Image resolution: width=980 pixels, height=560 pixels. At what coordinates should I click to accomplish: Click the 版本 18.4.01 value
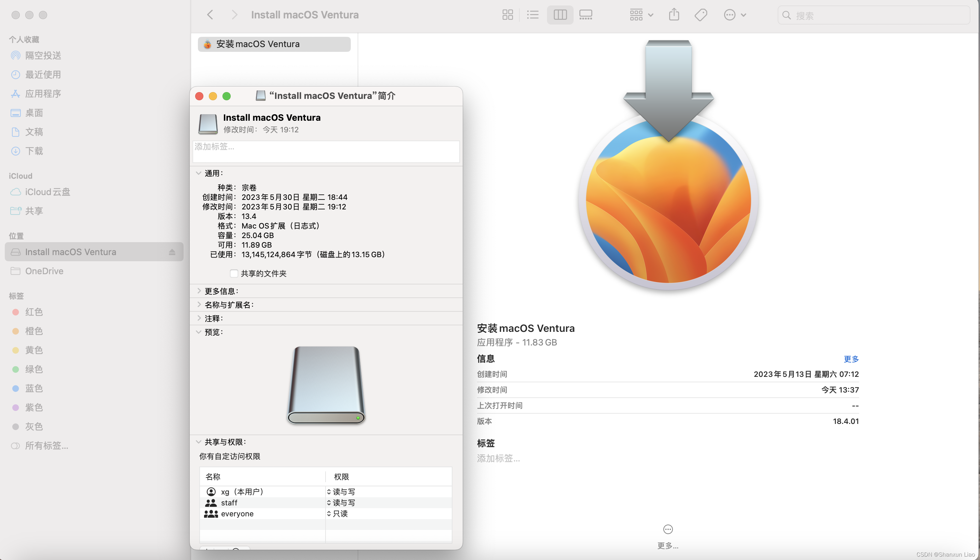846,422
